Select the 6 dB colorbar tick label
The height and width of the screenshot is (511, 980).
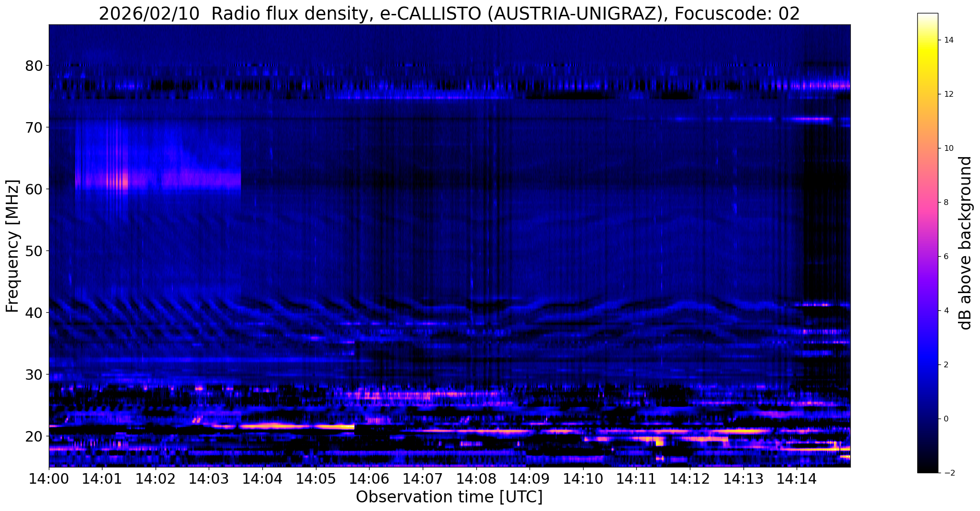(945, 257)
